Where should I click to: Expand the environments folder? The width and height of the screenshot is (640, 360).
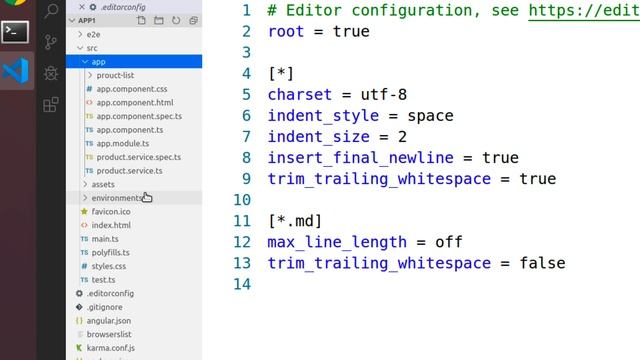click(85, 198)
